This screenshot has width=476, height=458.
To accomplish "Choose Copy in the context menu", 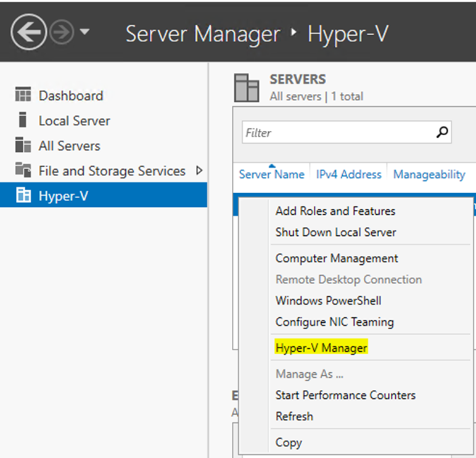I will (289, 443).
